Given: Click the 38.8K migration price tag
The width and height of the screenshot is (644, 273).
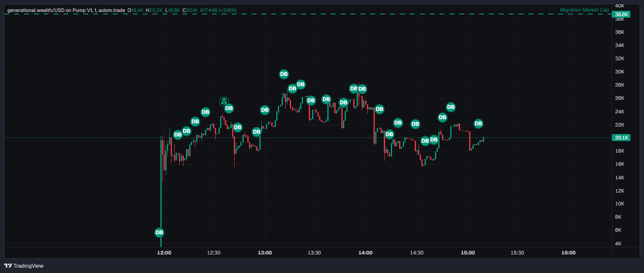Looking at the screenshot, I should point(622,14).
